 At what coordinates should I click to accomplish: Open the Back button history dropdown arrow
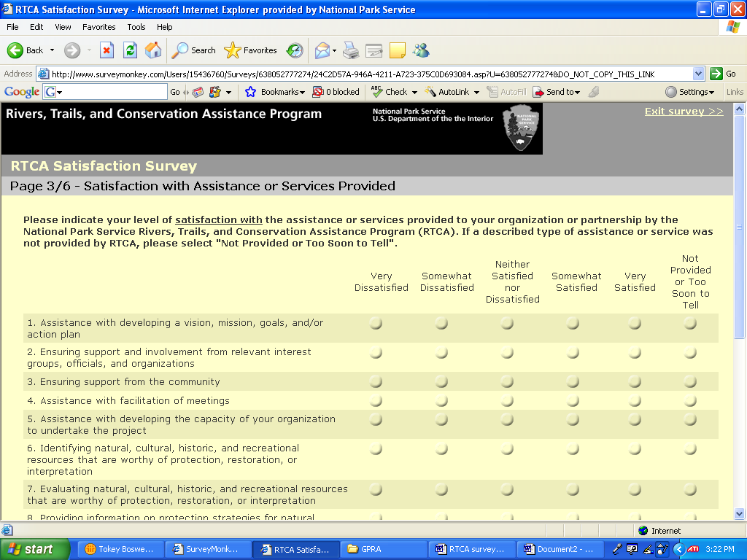coord(52,50)
